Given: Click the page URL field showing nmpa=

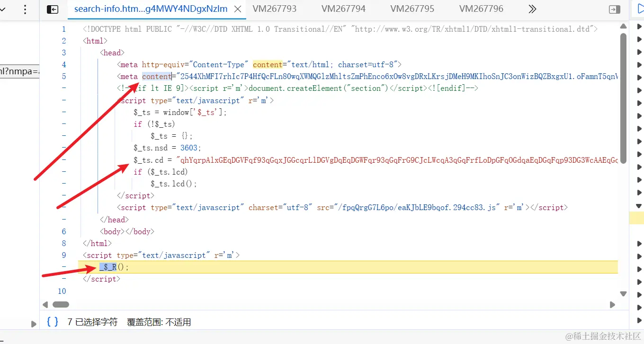Looking at the screenshot, I should pyautogui.click(x=19, y=71).
